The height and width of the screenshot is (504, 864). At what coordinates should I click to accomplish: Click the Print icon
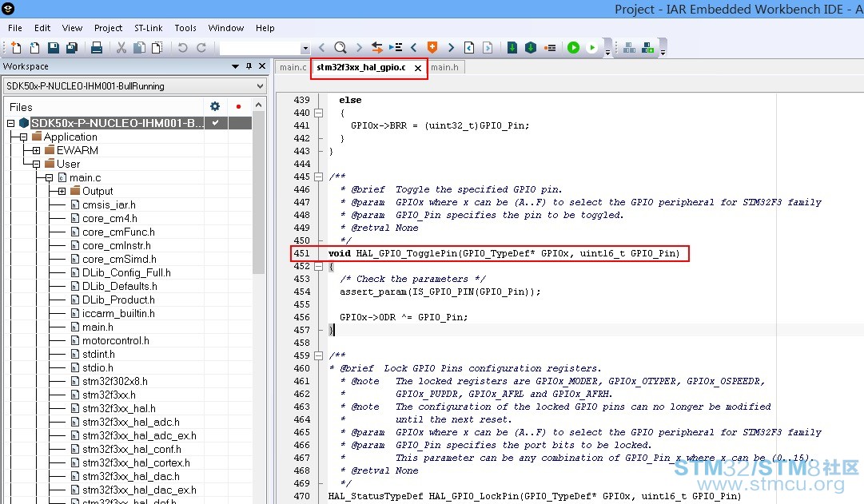[x=97, y=48]
